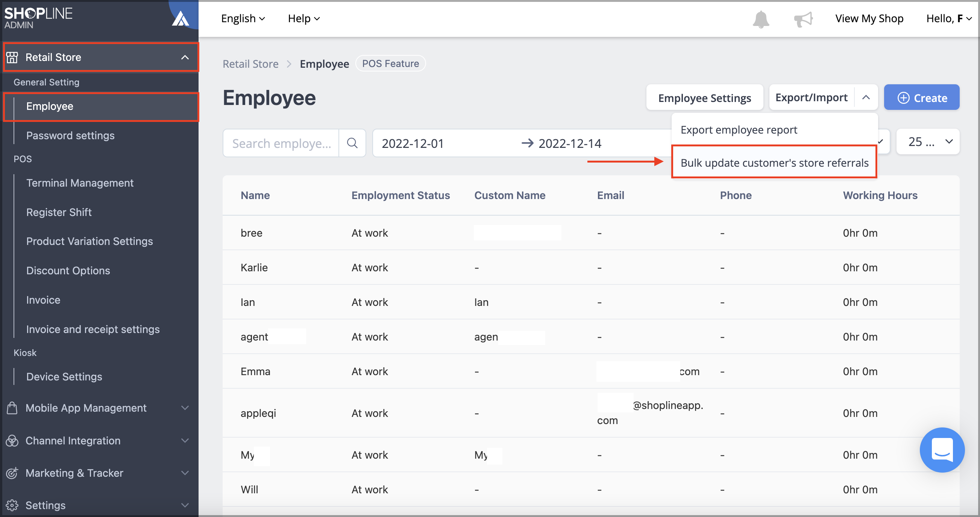Screen dimensions: 980x517
Task: Focus the Search employee field
Action: (x=281, y=143)
